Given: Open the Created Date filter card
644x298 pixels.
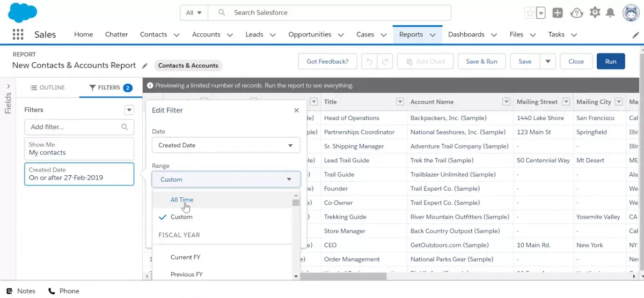Looking at the screenshot, I should click(79, 174).
